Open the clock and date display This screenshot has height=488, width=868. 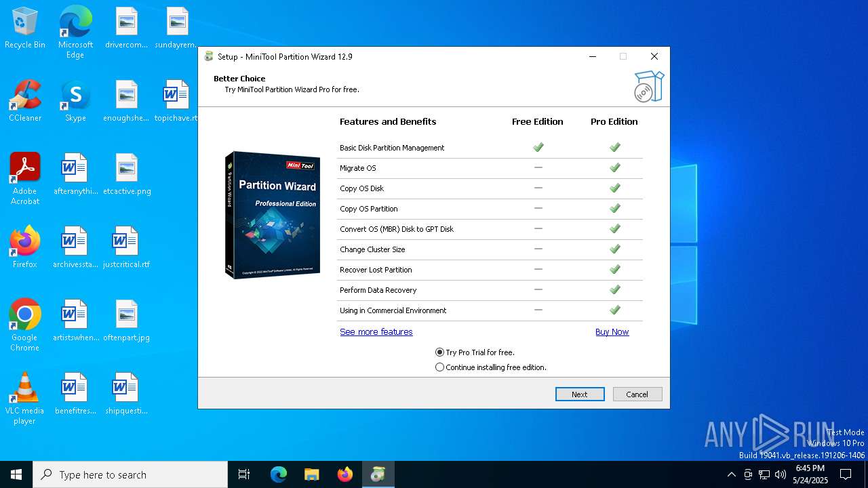[x=810, y=474]
